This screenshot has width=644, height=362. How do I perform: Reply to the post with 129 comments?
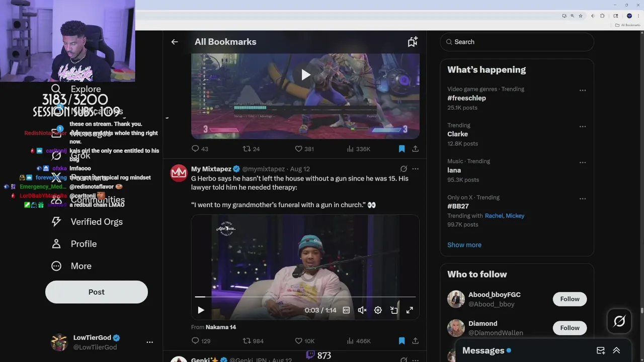point(201,341)
